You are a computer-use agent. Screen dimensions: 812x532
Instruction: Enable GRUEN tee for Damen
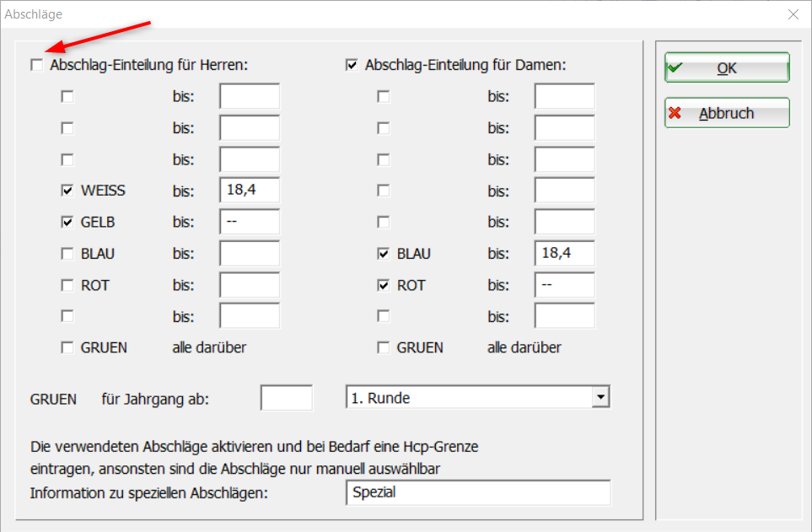pos(383,347)
